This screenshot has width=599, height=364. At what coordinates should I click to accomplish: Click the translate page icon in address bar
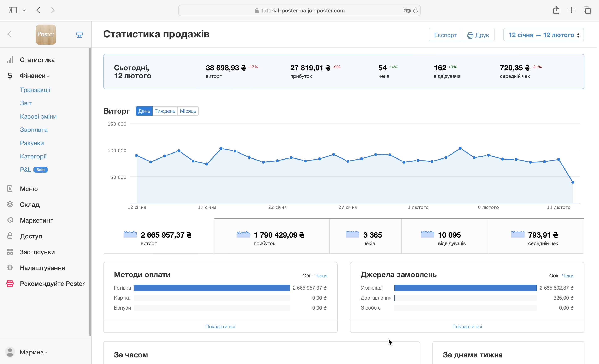point(406,10)
